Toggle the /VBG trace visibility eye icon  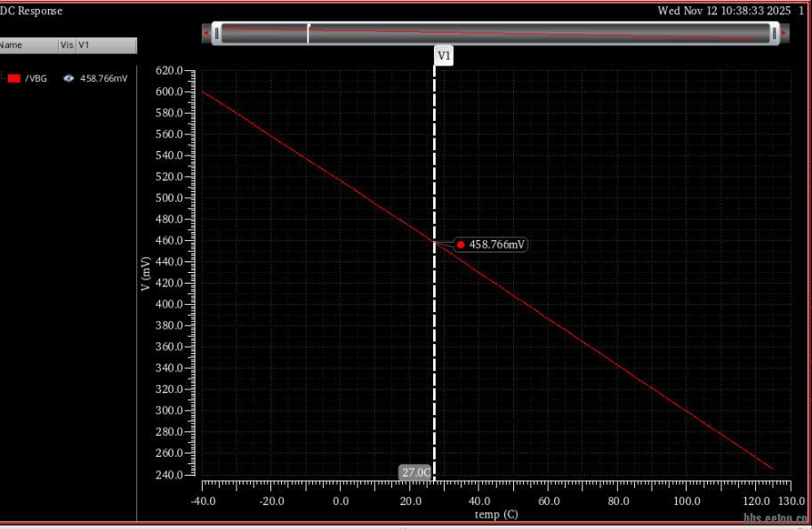[x=68, y=78]
